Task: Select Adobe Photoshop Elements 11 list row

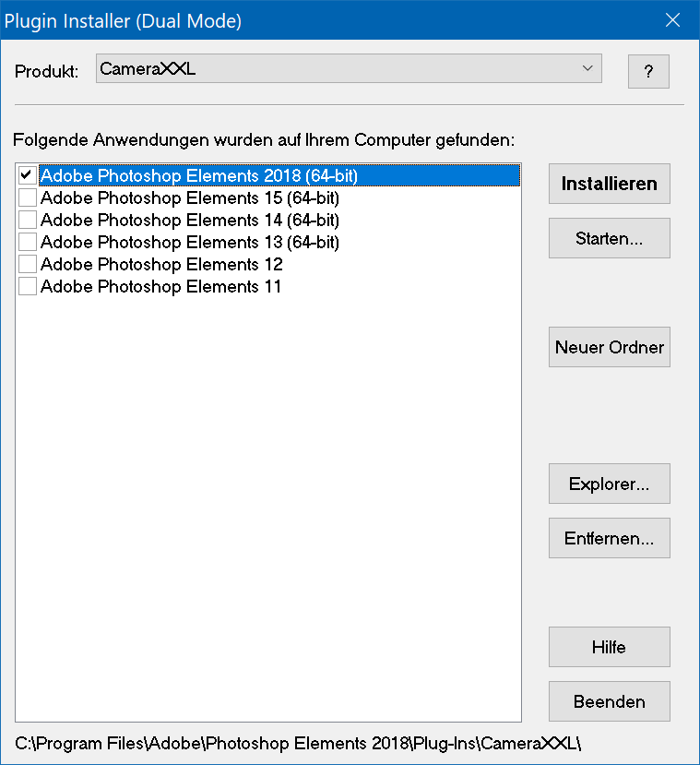Action: (x=161, y=287)
